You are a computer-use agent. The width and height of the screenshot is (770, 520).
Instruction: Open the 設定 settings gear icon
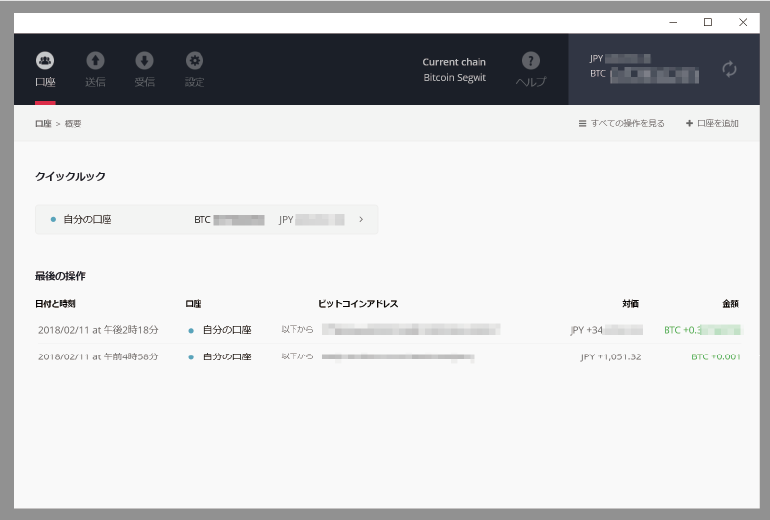click(x=194, y=60)
